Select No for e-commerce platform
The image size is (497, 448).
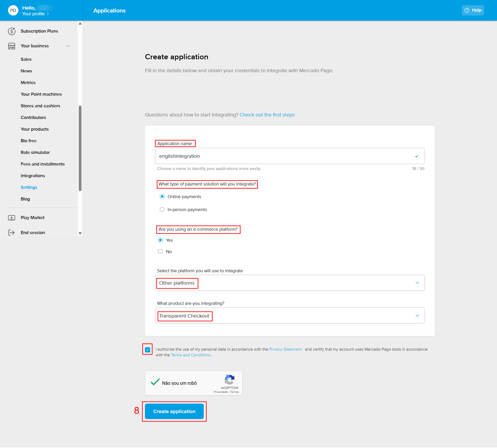point(160,251)
